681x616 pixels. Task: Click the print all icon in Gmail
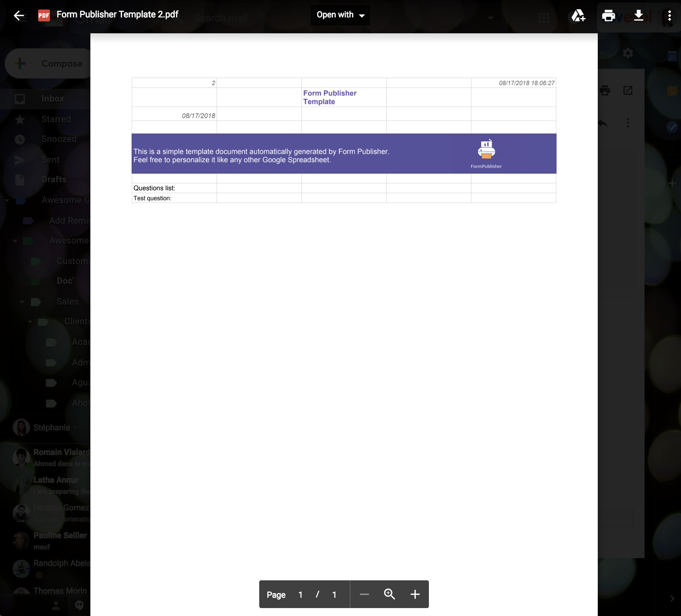[x=605, y=90]
